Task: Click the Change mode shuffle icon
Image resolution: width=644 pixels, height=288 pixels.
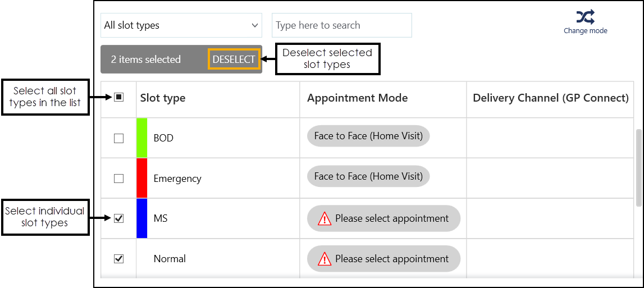Action: coord(585,17)
